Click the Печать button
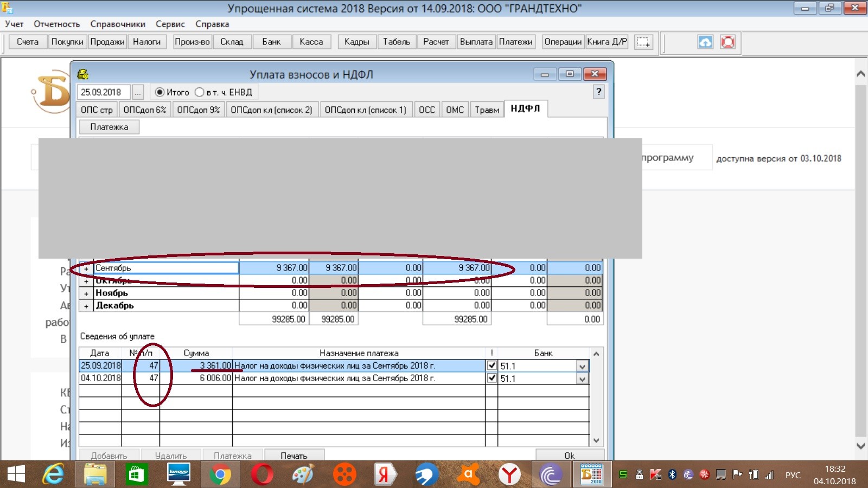 (293, 455)
